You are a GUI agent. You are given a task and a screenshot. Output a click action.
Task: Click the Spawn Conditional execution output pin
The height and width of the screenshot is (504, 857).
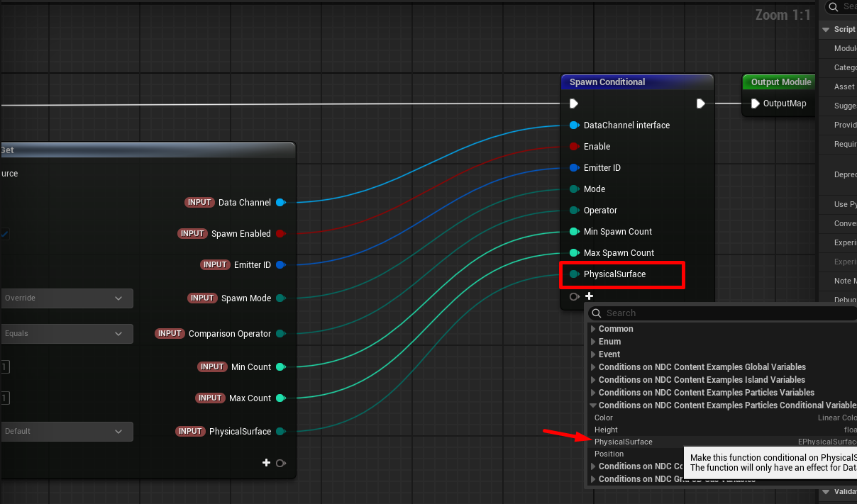701,103
